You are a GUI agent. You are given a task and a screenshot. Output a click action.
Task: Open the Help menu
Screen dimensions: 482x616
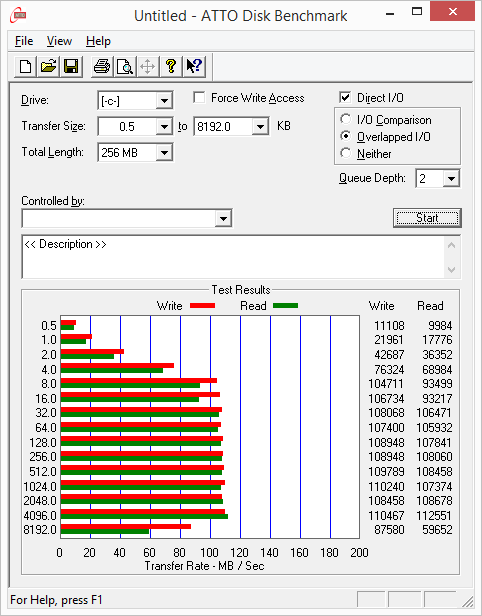pyautogui.click(x=98, y=41)
